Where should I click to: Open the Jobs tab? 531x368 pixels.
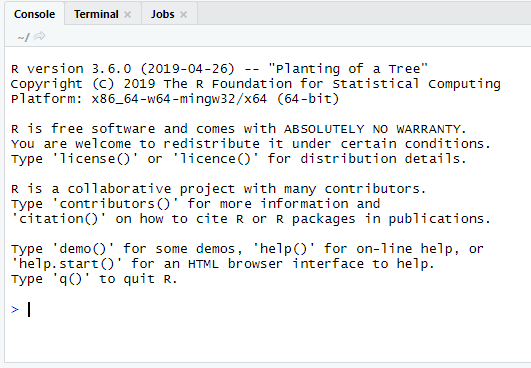(x=163, y=14)
